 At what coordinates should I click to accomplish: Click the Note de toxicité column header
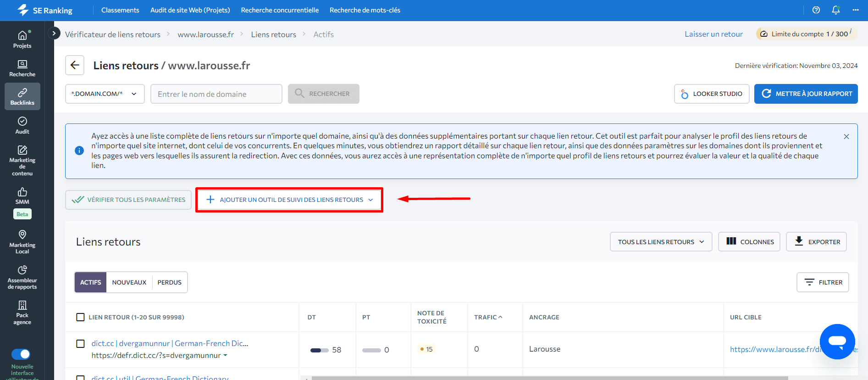click(431, 317)
